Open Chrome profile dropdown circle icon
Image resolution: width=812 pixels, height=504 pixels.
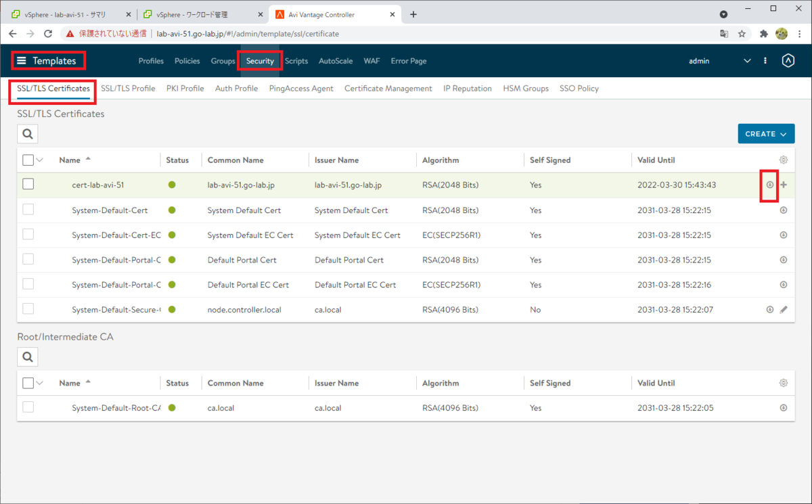pyautogui.click(x=723, y=14)
